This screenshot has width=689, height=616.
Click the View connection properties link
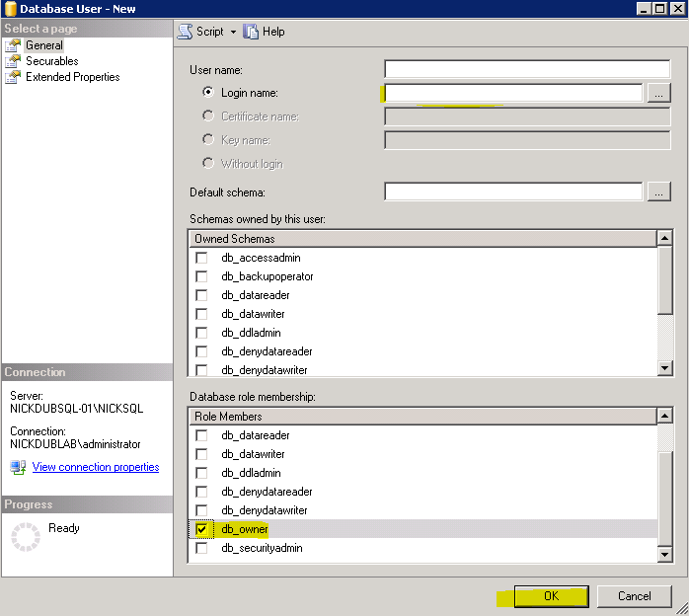click(x=96, y=467)
